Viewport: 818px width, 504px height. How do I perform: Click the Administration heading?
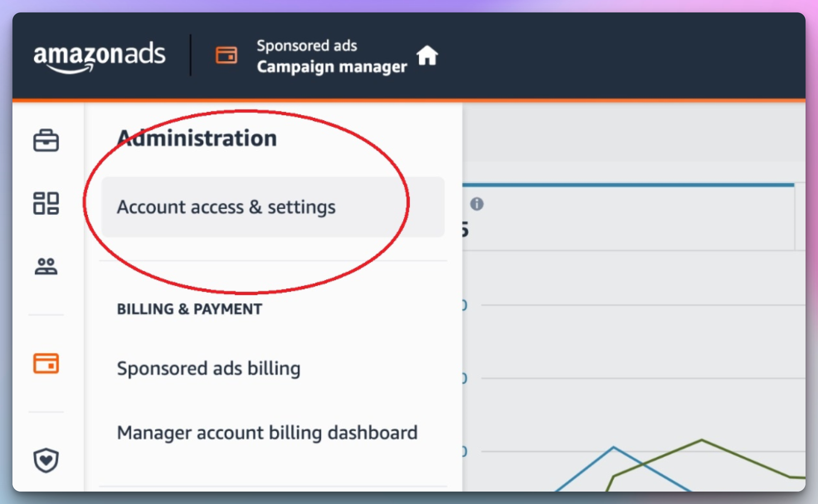(x=197, y=138)
